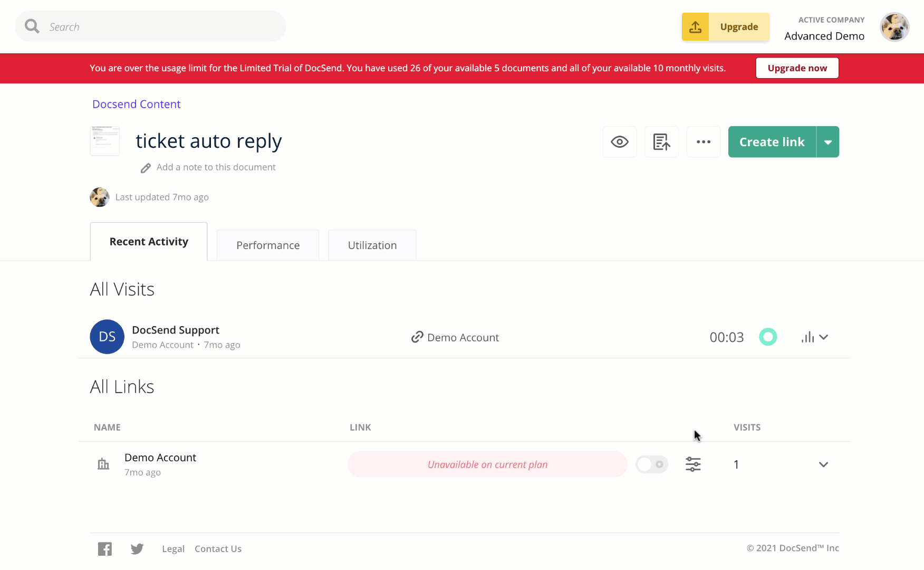Click the author avatar beside Last updated
This screenshot has width=924, height=570.
point(100,197)
